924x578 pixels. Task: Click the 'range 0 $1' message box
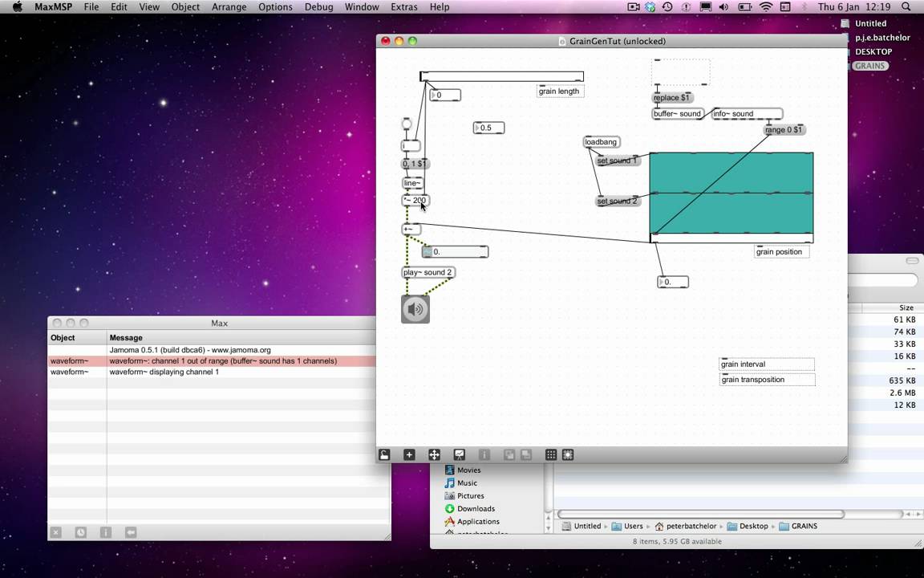[784, 130]
